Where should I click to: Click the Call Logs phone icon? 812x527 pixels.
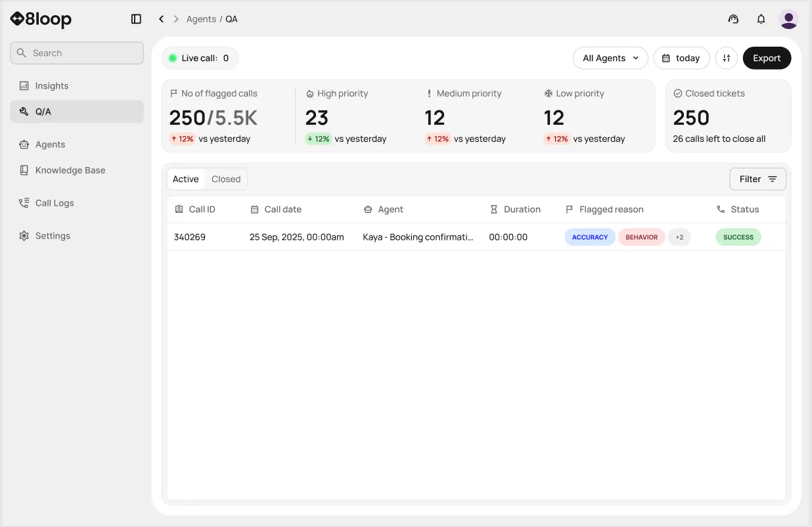coord(24,203)
